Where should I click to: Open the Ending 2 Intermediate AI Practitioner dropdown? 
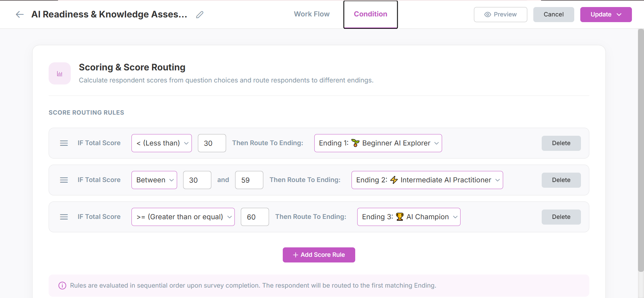tap(427, 180)
